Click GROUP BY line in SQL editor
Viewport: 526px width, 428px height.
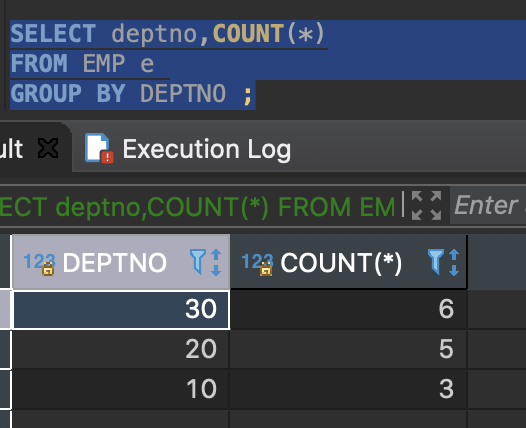tap(132, 94)
